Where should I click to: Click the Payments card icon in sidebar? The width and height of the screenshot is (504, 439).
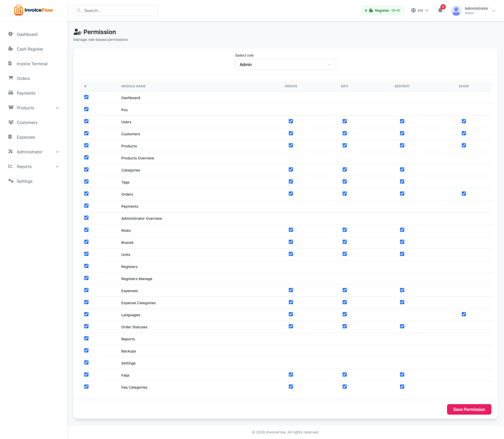[x=11, y=93]
